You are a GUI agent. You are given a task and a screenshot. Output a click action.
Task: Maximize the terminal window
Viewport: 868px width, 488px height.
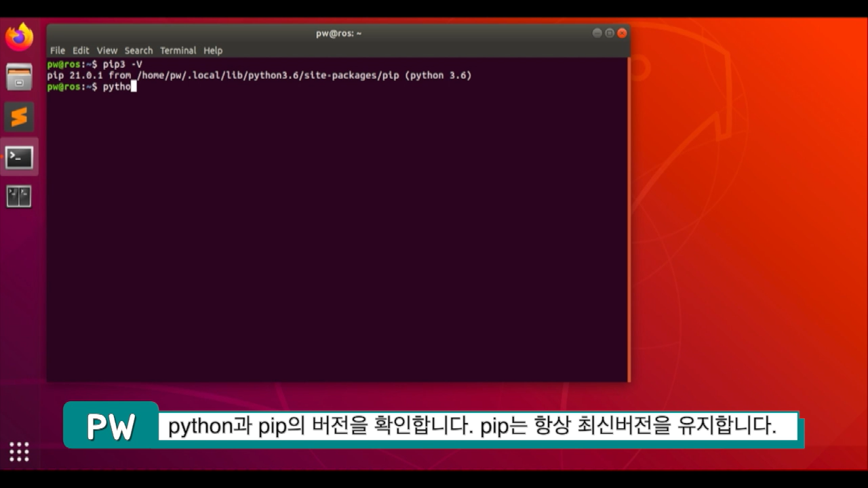(609, 33)
